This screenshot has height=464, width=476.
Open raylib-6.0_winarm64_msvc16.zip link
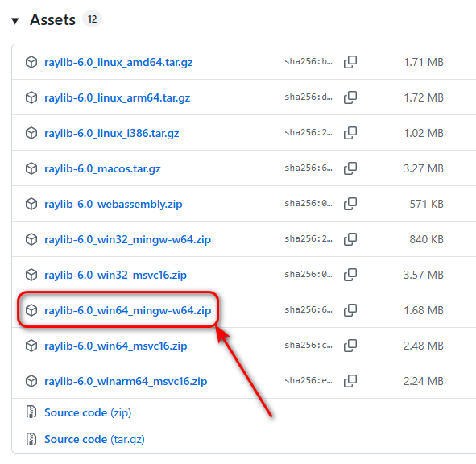pyautogui.click(x=126, y=381)
